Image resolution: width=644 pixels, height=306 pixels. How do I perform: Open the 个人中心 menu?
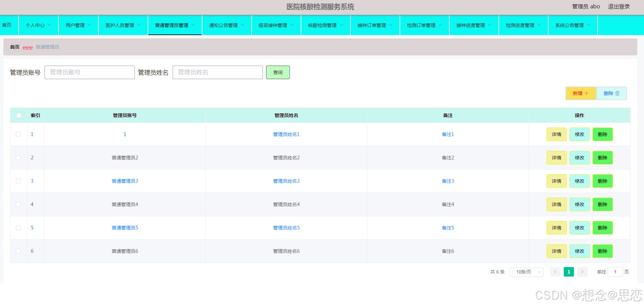[x=38, y=25]
